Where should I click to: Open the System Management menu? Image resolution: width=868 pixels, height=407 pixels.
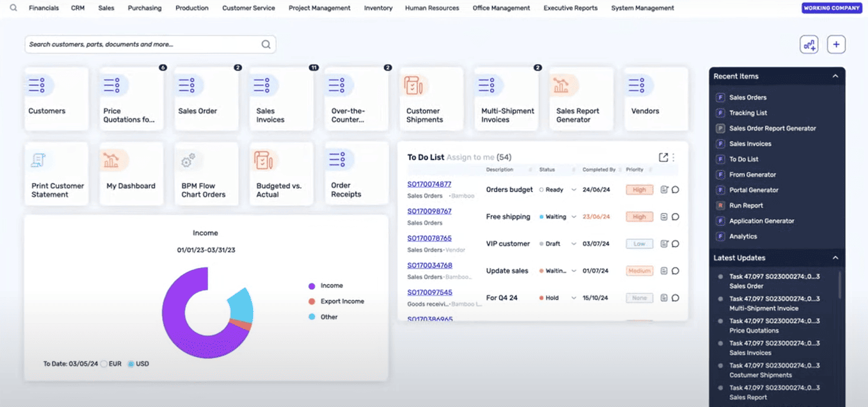click(x=643, y=8)
